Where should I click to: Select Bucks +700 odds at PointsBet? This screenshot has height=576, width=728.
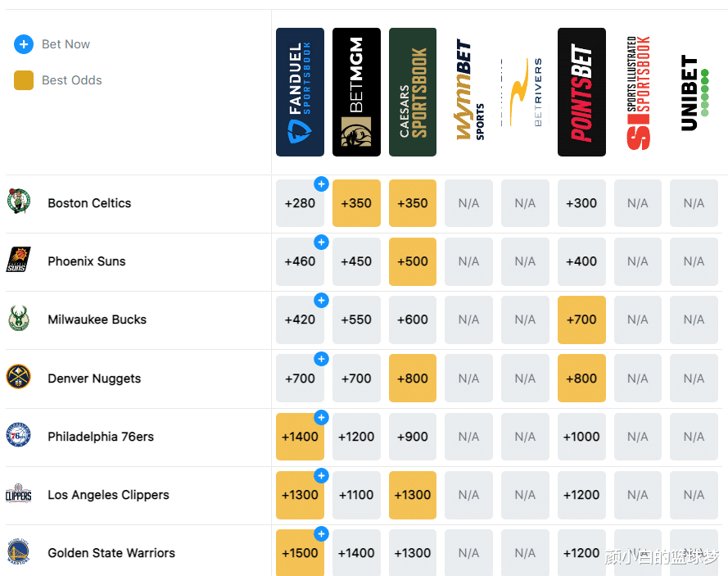pos(581,320)
